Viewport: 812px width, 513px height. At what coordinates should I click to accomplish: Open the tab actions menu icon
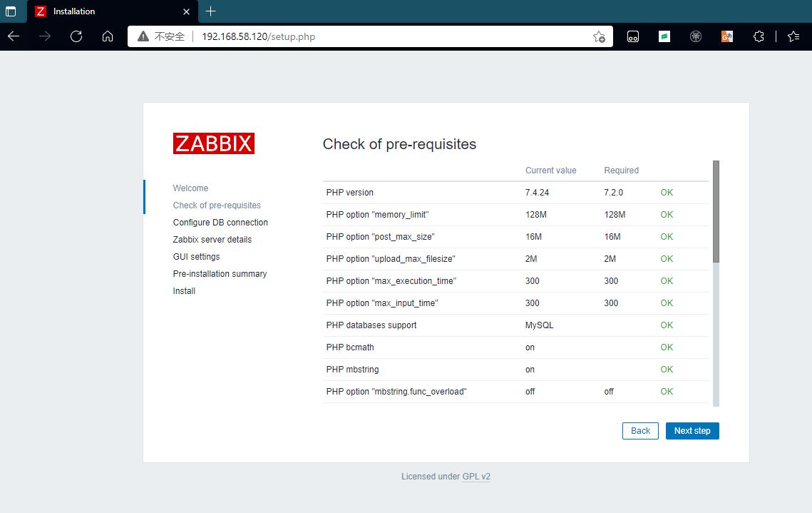pyautogui.click(x=11, y=11)
